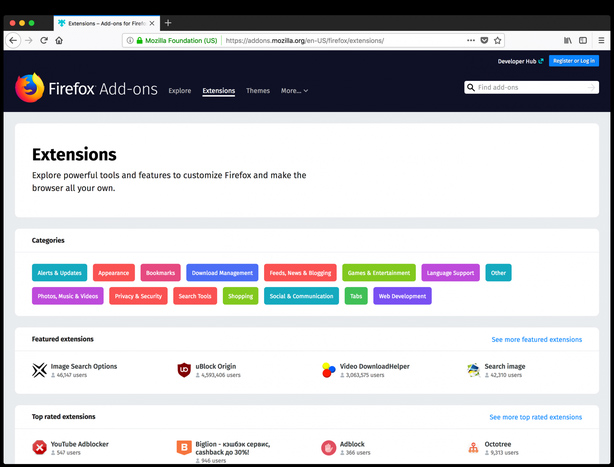Image resolution: width=614 pixels, height=467 pixels.
Task: Open the Web Development category
Action: click(x=402, y=296)
